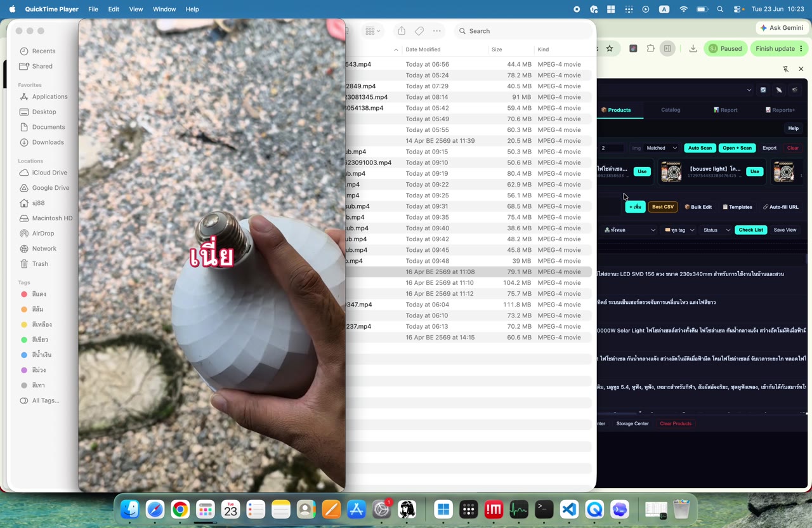The image size is (812, 528).
Task: Open Applications in Finder sidebar
Action: coord(49,96)
